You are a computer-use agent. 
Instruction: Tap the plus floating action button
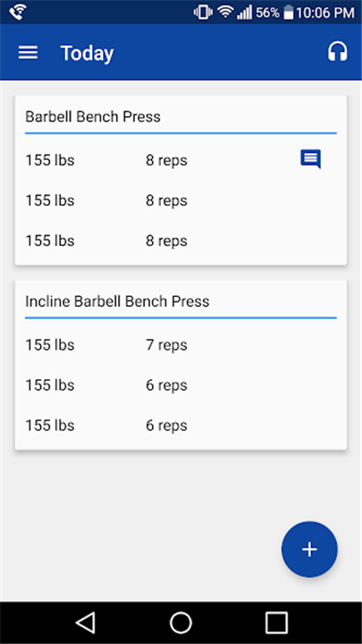coord(309,549)
